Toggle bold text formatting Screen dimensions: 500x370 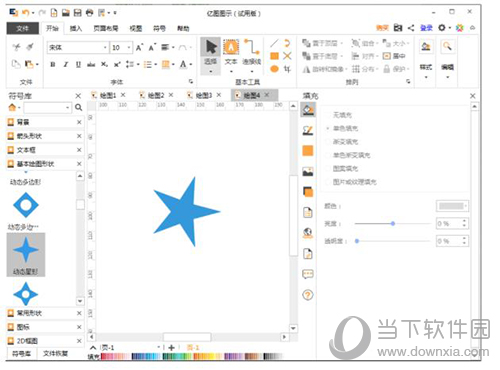pos(53,64)
